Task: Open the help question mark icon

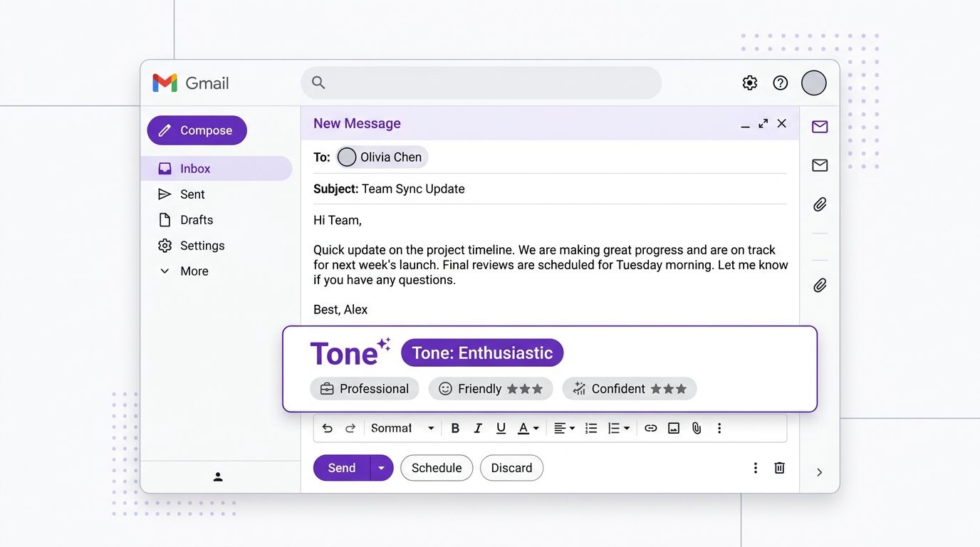Action: [x=781, y=83]
